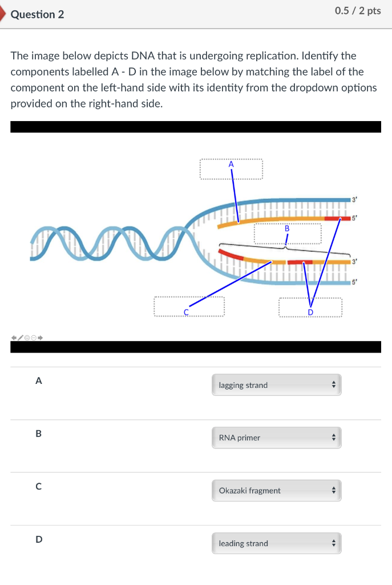Image resolution: width=392 pixels, height=585 pixels.
Task: Click the stepper arrows on the leading strand dropdown
Action: [x=333, y=543]
